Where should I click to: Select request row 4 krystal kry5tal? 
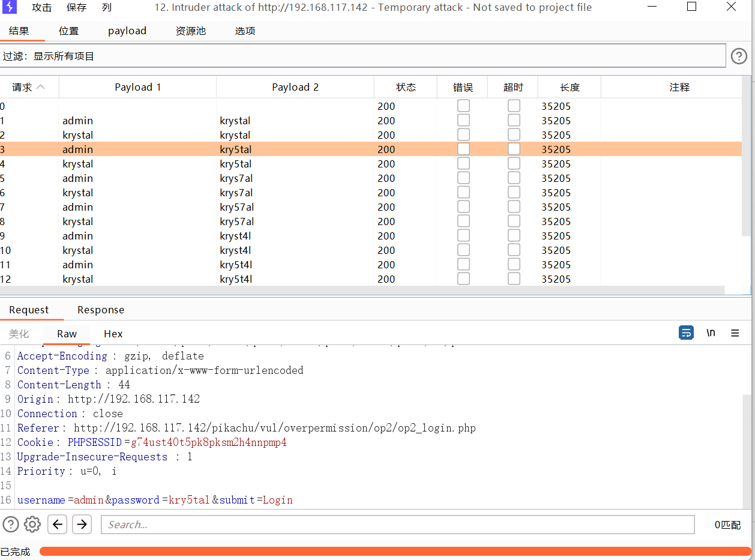[371, 164]
